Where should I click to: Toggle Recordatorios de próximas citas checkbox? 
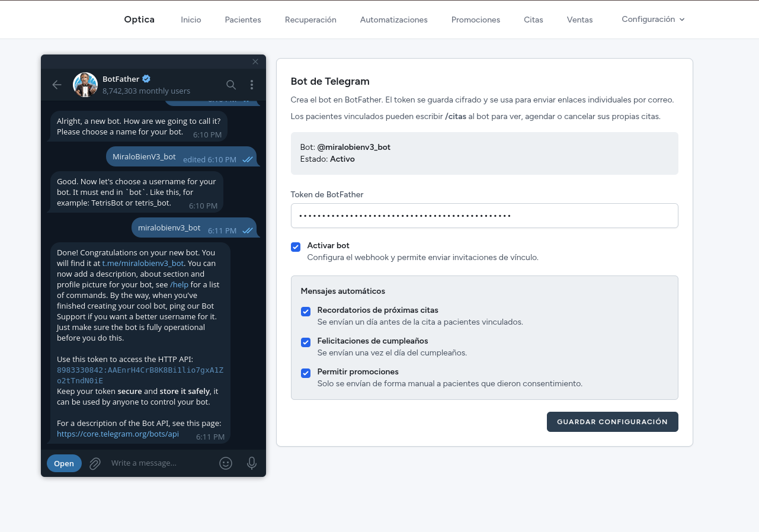click(x=306, y=312)
